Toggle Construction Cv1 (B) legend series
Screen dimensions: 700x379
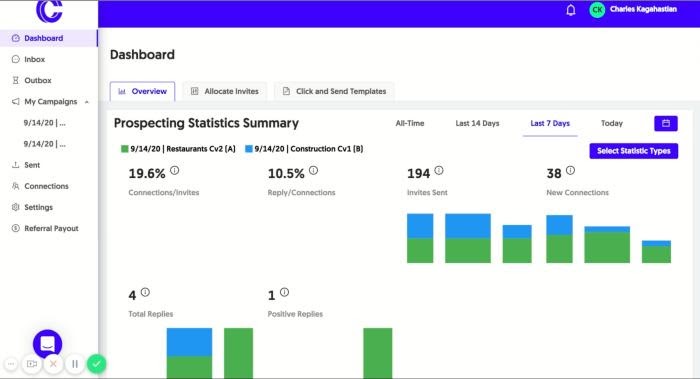point(304,149)
